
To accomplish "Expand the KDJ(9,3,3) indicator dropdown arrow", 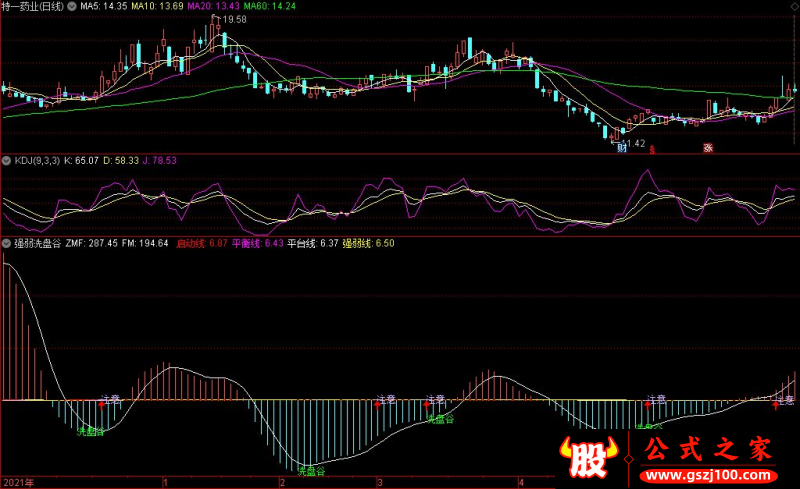I will point(6,161).
